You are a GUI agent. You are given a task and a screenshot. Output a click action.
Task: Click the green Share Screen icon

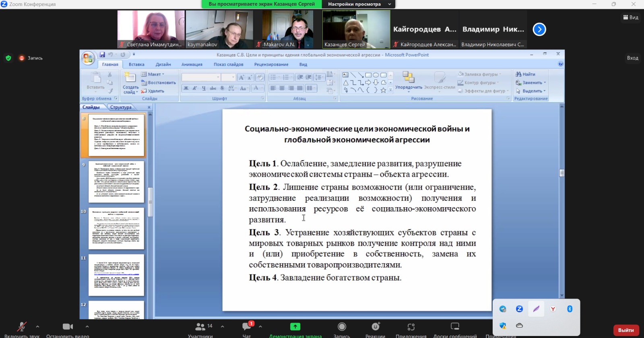295,327
